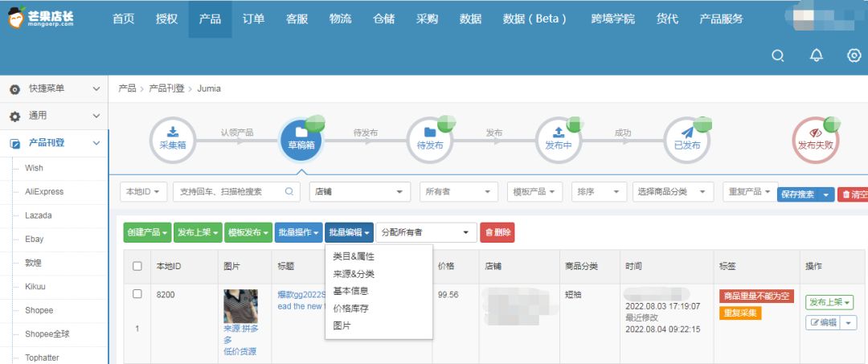The height and width of the screenshot is (364, 868).
Task: Click the red 删除 button
Action: tap(497, 233)
